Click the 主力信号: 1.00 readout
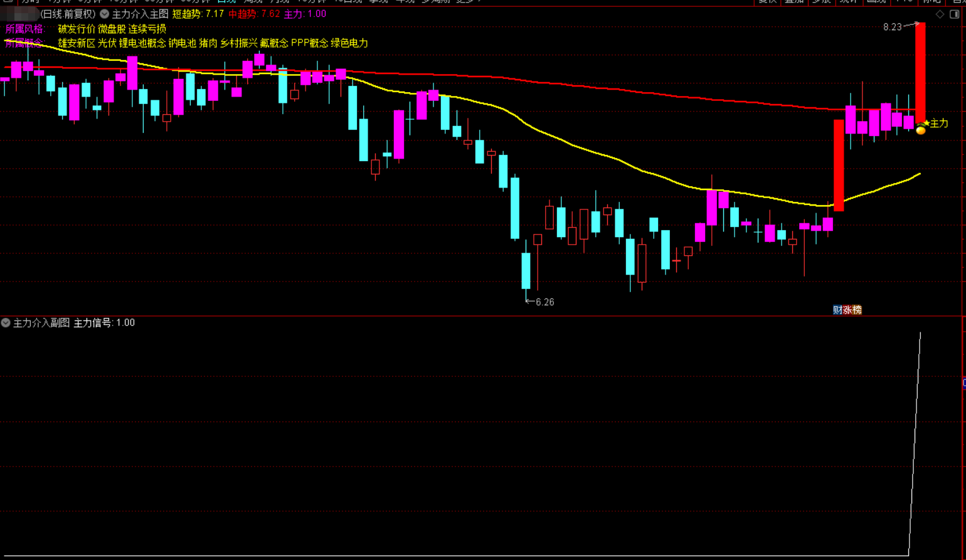Viewport: 966px width, 560px height. point(104,323)
